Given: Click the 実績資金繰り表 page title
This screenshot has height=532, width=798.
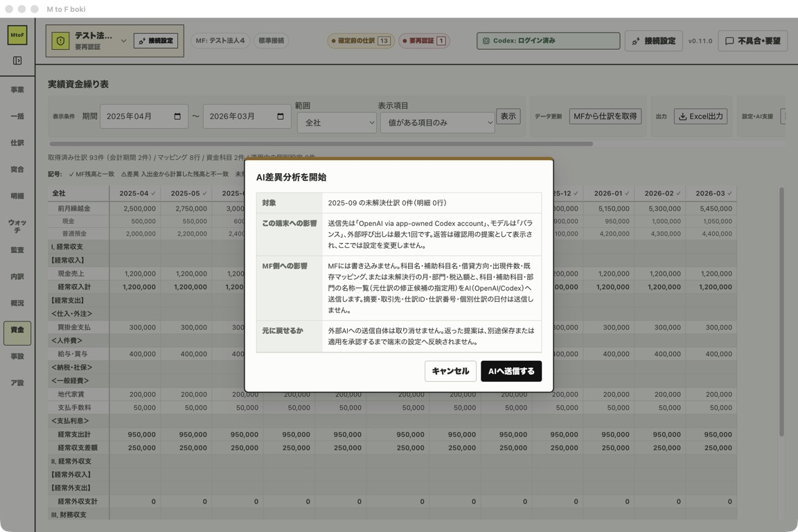Looking at the screenshot, I should point(78,84).
